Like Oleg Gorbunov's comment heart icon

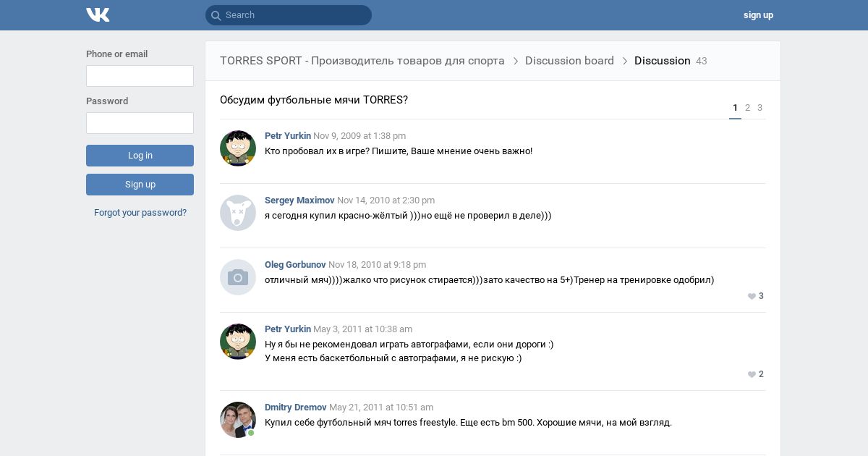(x=752, y=296)
